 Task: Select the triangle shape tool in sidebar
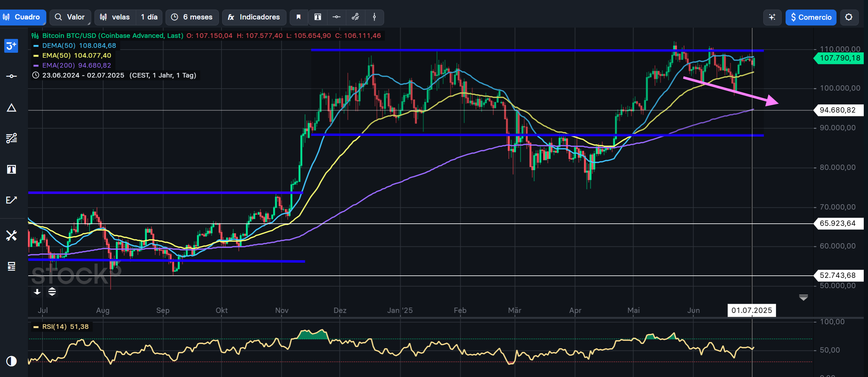tap(11, 108)
